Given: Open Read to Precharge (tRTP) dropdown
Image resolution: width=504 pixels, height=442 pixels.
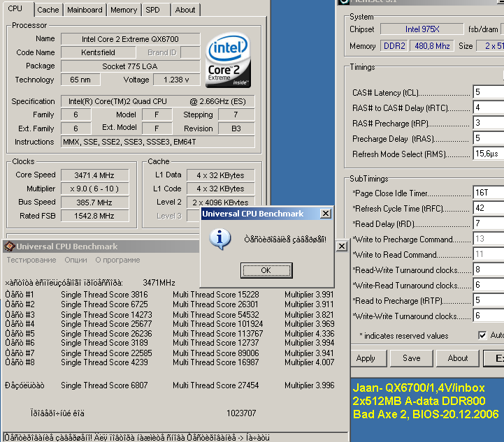Looking at the screenshot, I should pyautogui.click(x=489, y=300).
